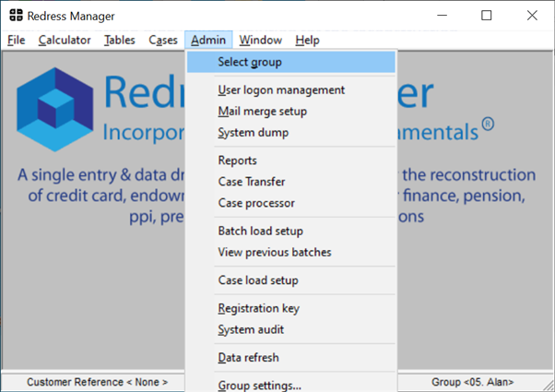Open Case processor

pyautogui.click(x=291, y=203)
